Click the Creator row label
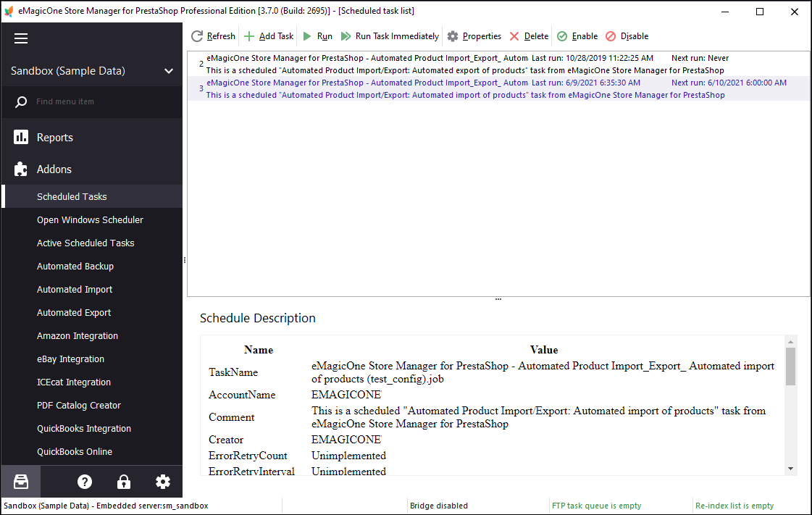 point(226,440)
